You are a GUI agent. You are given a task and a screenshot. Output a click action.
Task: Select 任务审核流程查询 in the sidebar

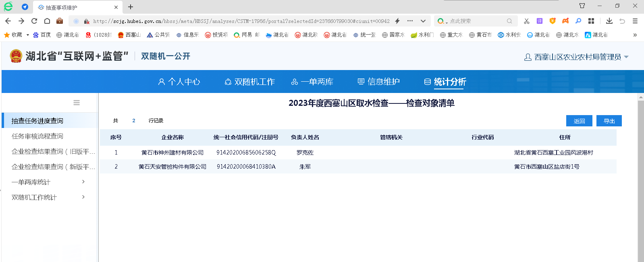click(37, 136)
